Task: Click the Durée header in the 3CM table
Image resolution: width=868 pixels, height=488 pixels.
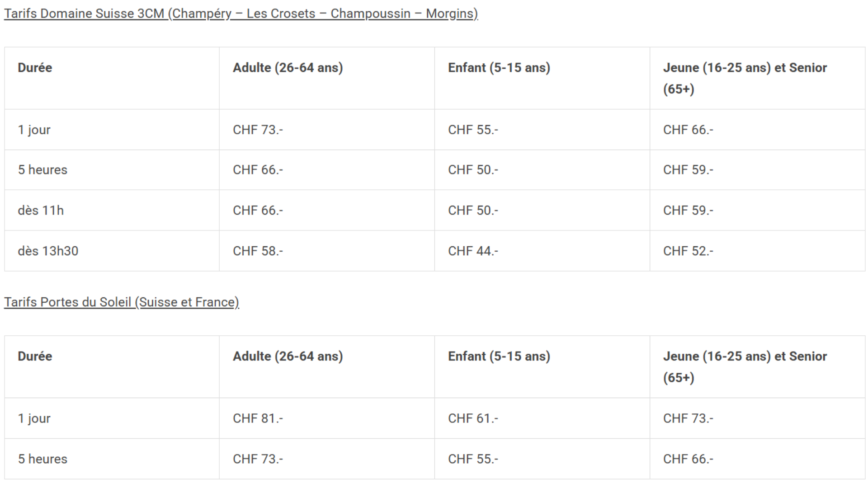Action: [x=35, y=68]
